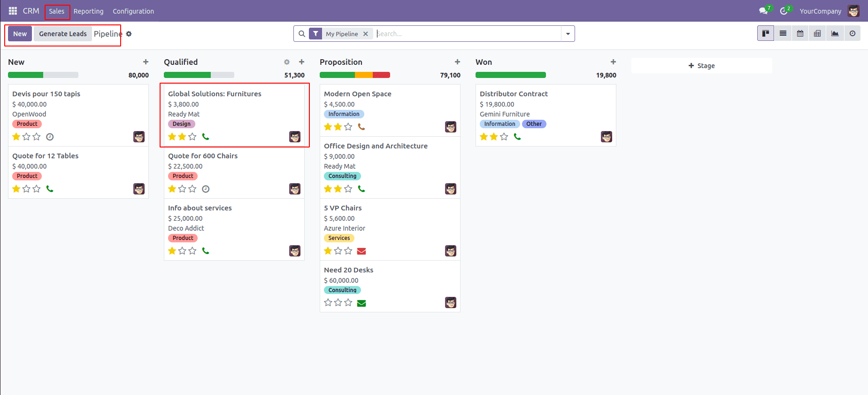This screenshot has height=395, width=868.
Task: Switch to Graph view
Action: (835, 33)
